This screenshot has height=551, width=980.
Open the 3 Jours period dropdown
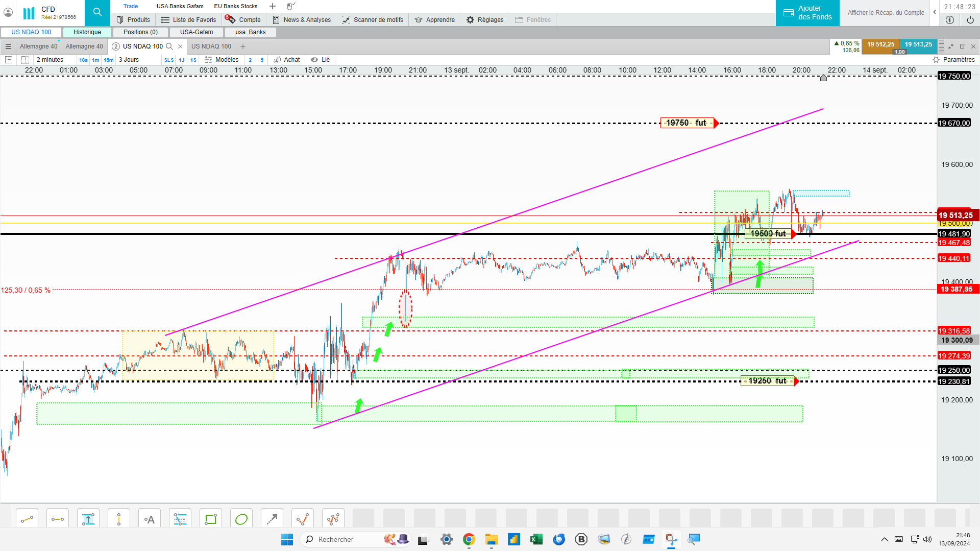click(x=129, y=60)
